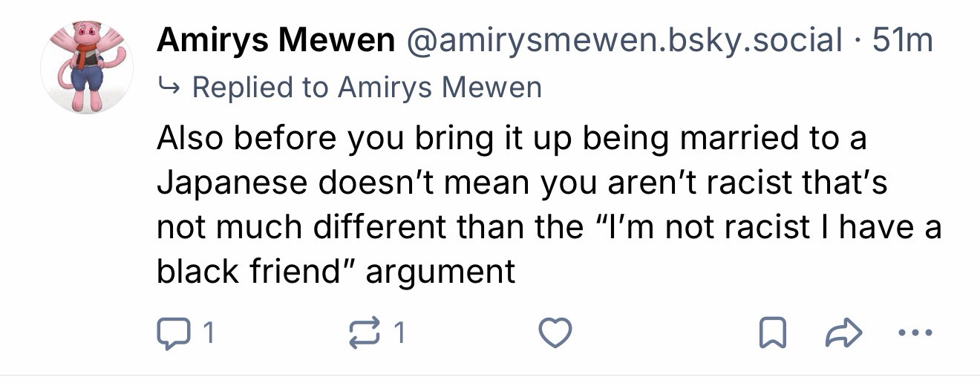980x383 pixels.
Task: Click the word "argument" ending the post
Action: [440, 272]
